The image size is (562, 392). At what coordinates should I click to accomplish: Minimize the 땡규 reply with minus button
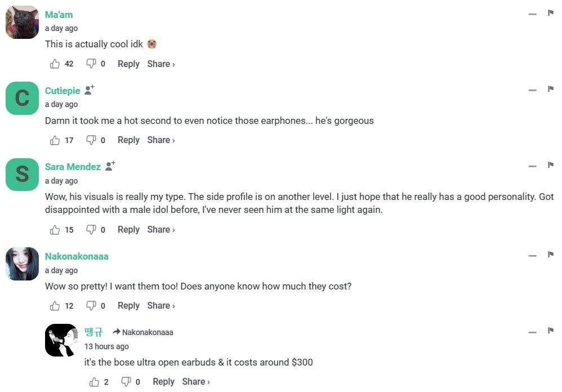coord(532,332)
